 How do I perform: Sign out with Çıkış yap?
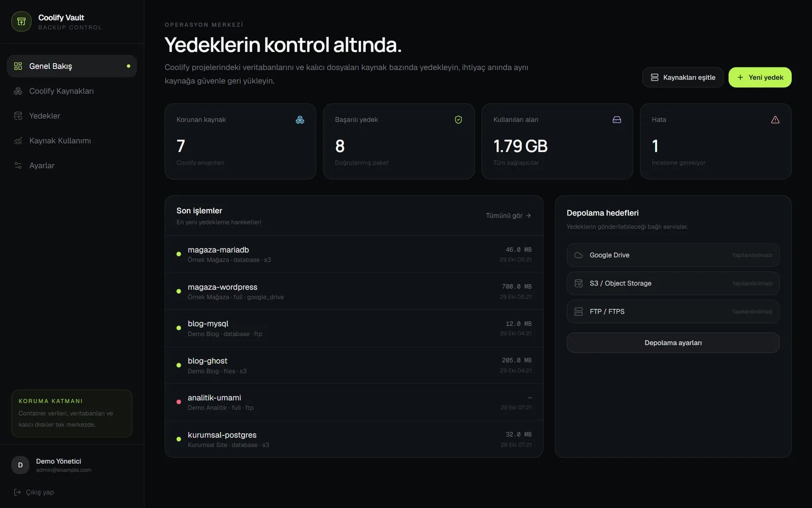[33, 492]
